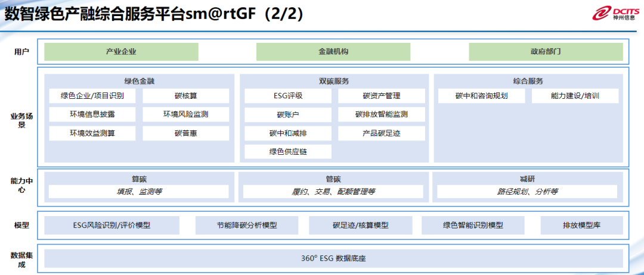
Task: Open 绿色企业/项目识别 item
Action: [x=92, y=96]
